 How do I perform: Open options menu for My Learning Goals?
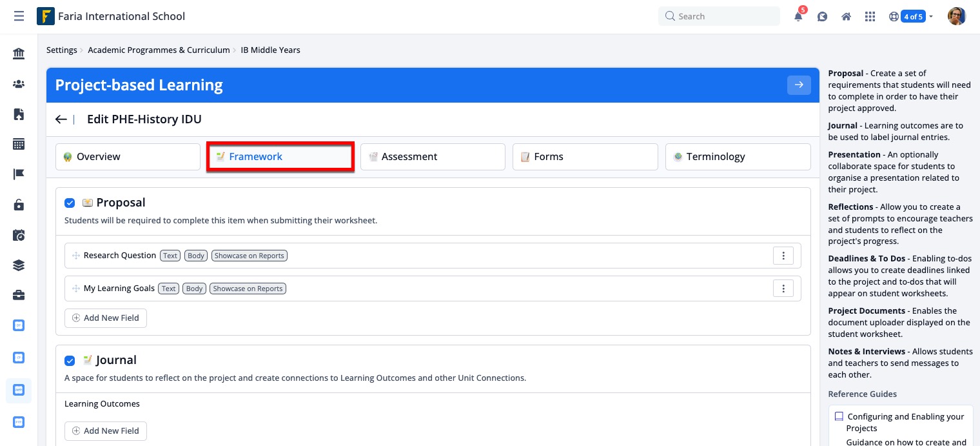pyautogui.click(x=783, y=289)
